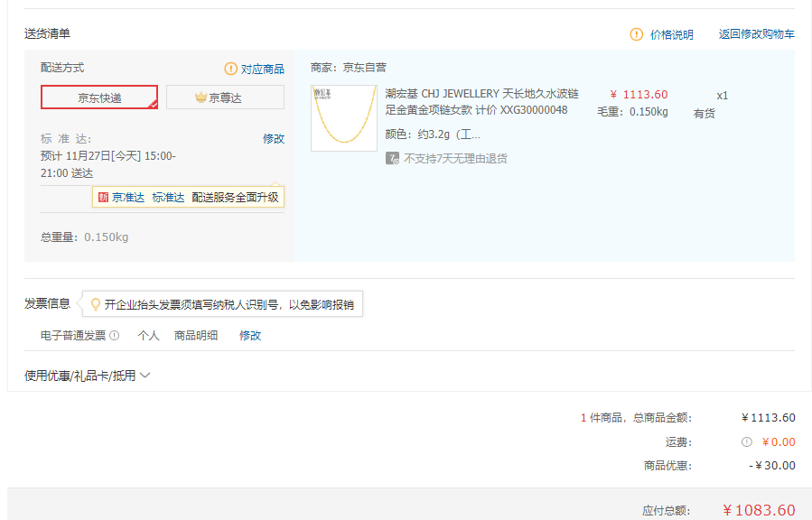Open the 价格说明 link

click(x=672, y=34)
